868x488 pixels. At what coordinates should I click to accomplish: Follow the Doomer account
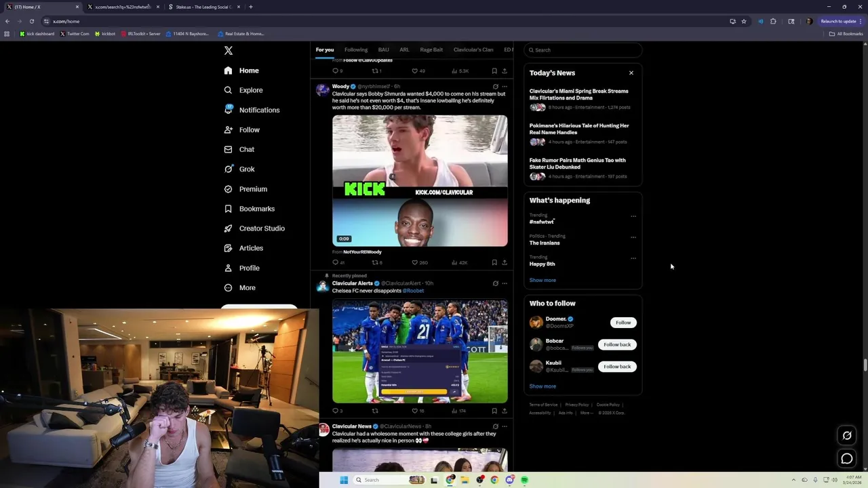(623, 323)
